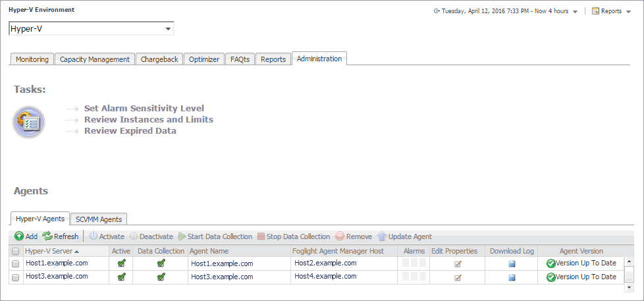Click the Reports icon at top right

coord(595,11)
